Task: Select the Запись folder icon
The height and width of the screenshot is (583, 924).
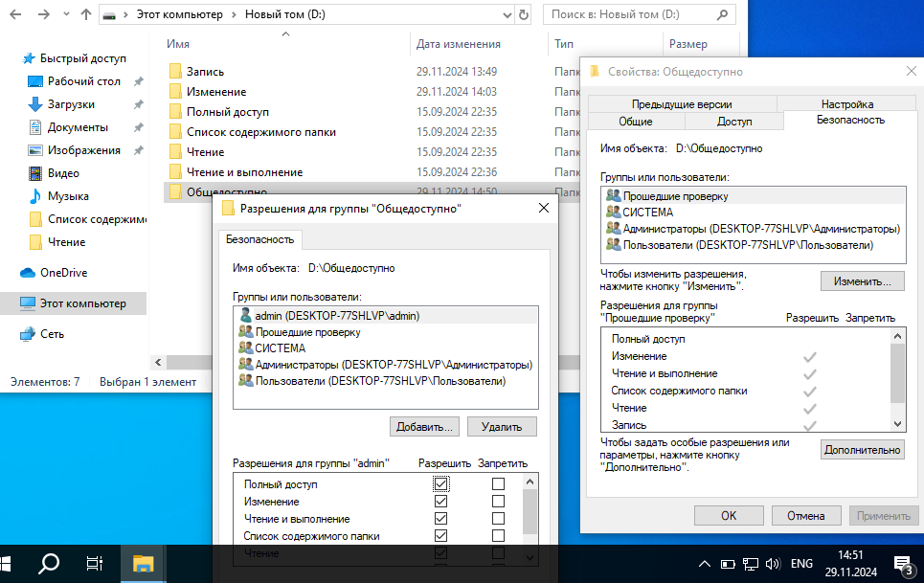Action: tap(175, 71)
